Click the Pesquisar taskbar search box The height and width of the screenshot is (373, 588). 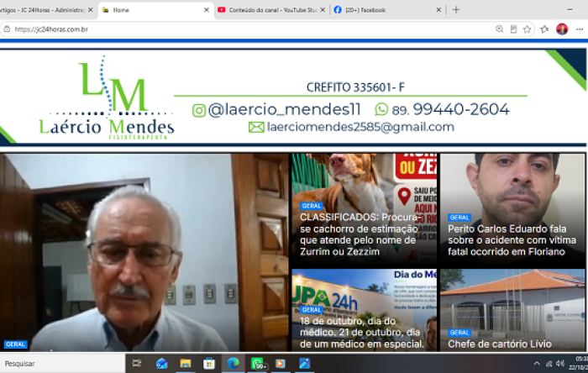(62, 363)
